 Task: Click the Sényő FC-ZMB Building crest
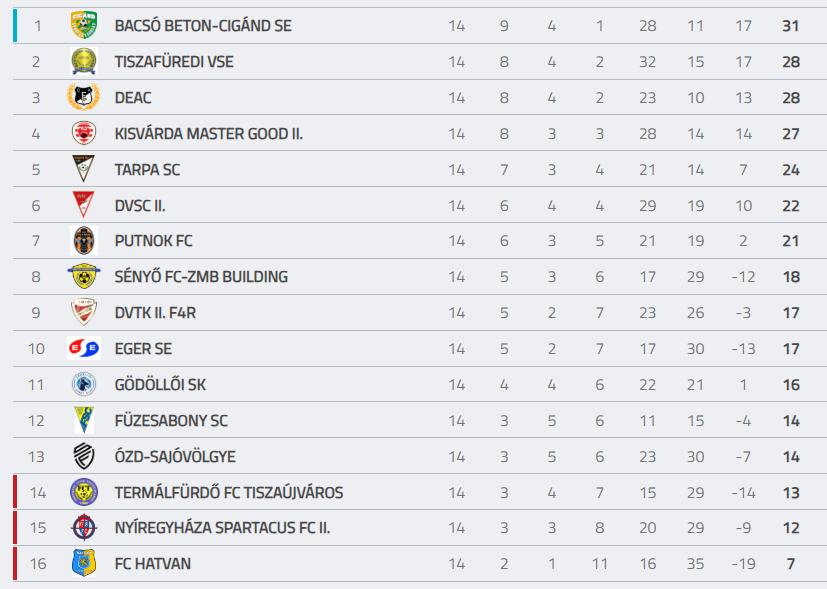click(84, 277)
